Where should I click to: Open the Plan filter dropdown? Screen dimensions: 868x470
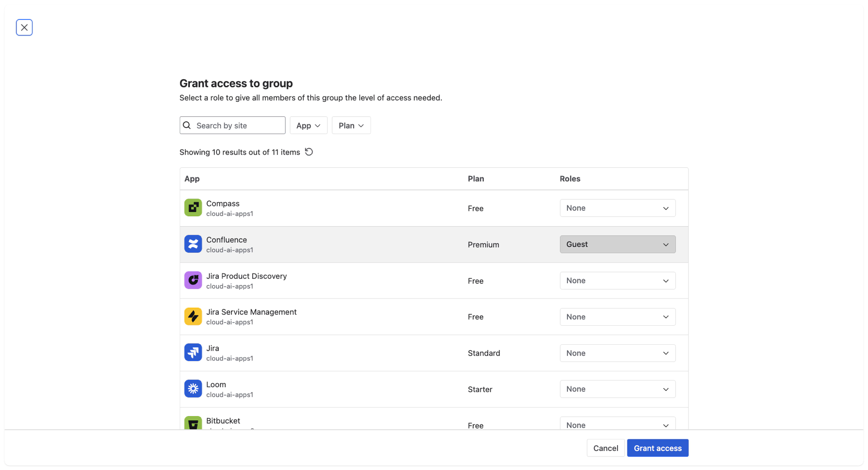(x=351, y=125)
